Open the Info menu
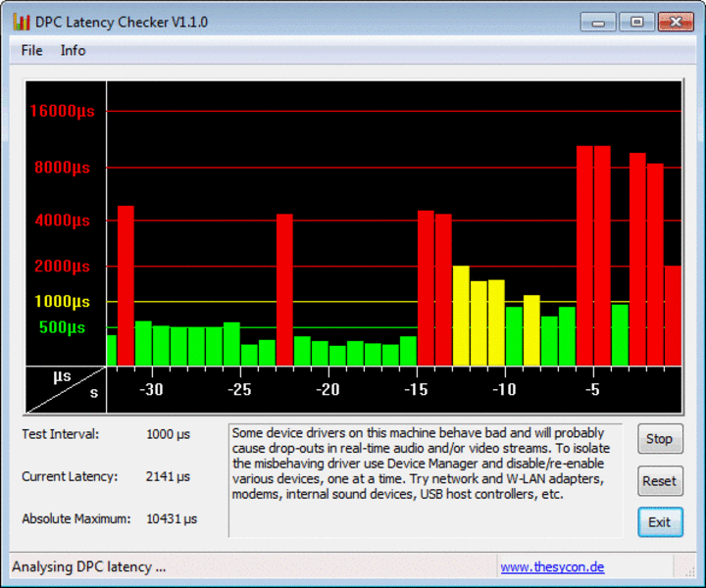 73,50
